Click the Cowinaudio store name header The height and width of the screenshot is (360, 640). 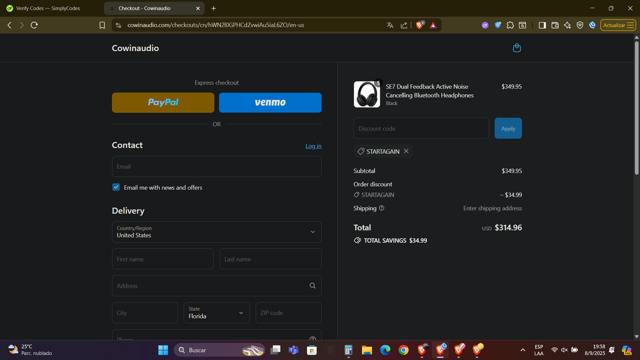(136, 48)
